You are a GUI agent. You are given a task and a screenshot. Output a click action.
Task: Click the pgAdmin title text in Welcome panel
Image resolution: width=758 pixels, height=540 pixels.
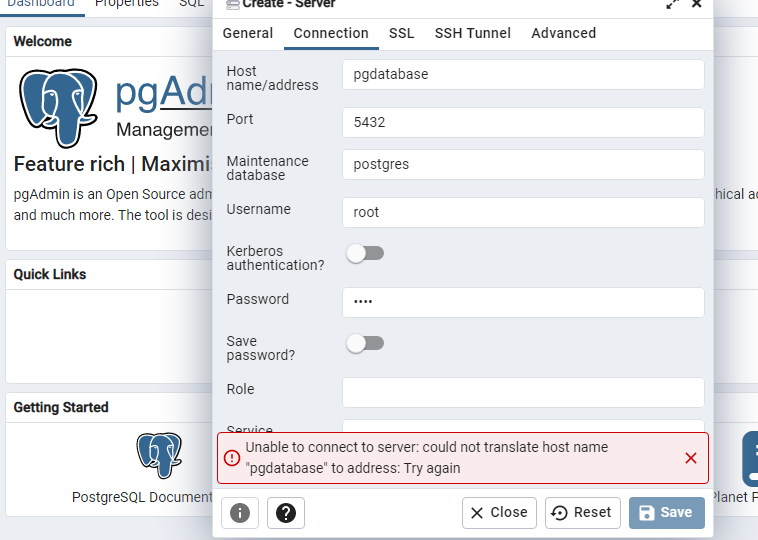coord(164,91)
